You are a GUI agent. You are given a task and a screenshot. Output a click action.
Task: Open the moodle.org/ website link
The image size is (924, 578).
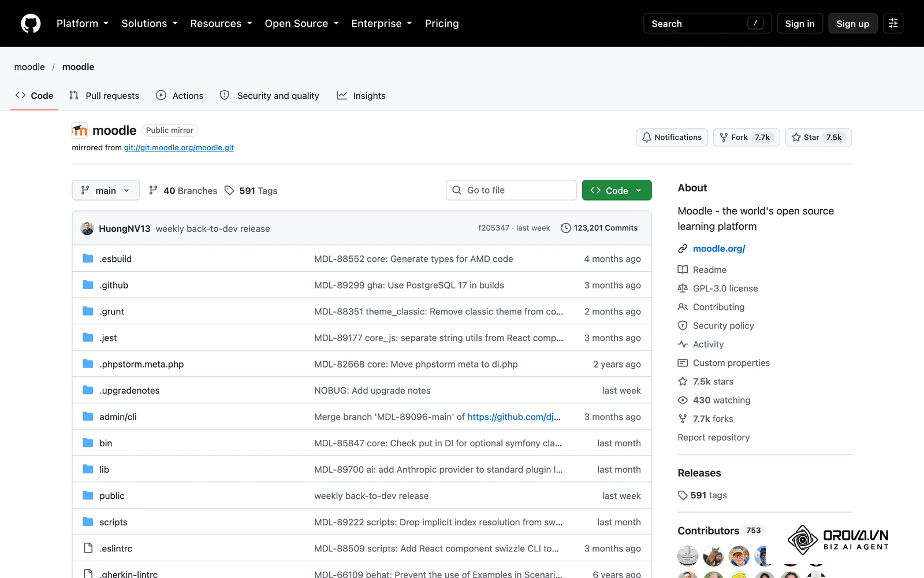point(719,249)
